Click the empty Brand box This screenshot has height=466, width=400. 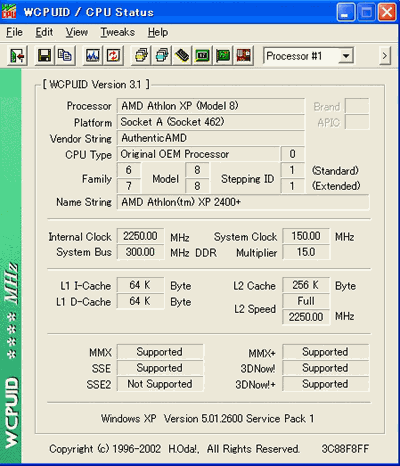coord(357,106)
